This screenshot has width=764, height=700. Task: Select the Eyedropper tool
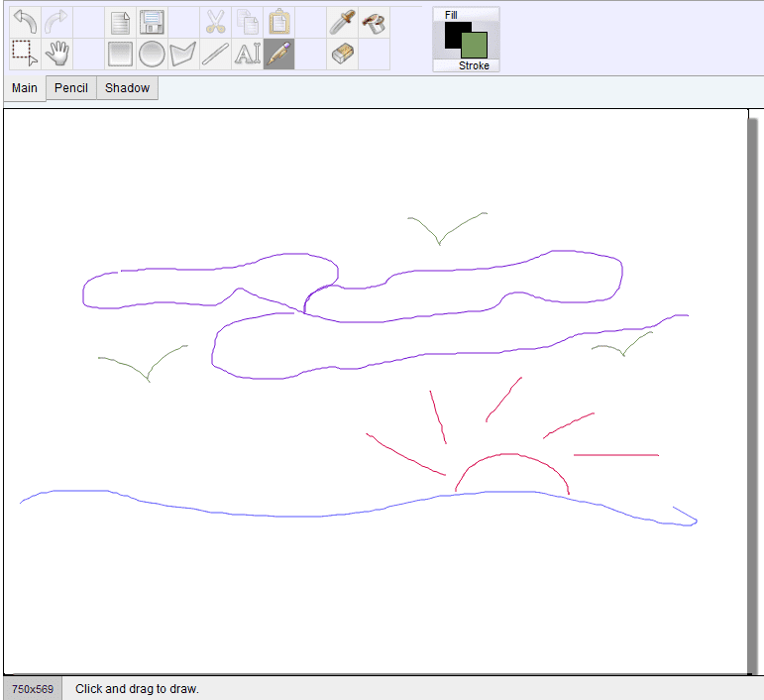342,22
